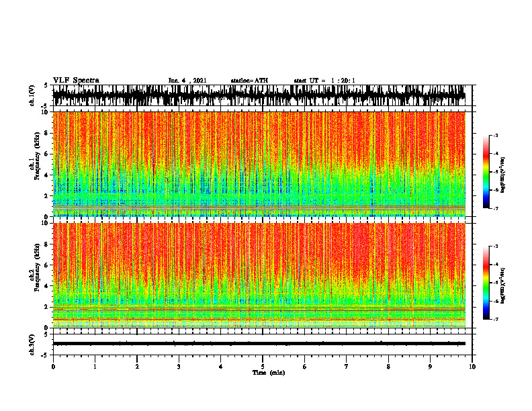Click the 'VLF Spectra' plot title
Viewport: 532px width, 411px height.
click(x=76, y=81)
